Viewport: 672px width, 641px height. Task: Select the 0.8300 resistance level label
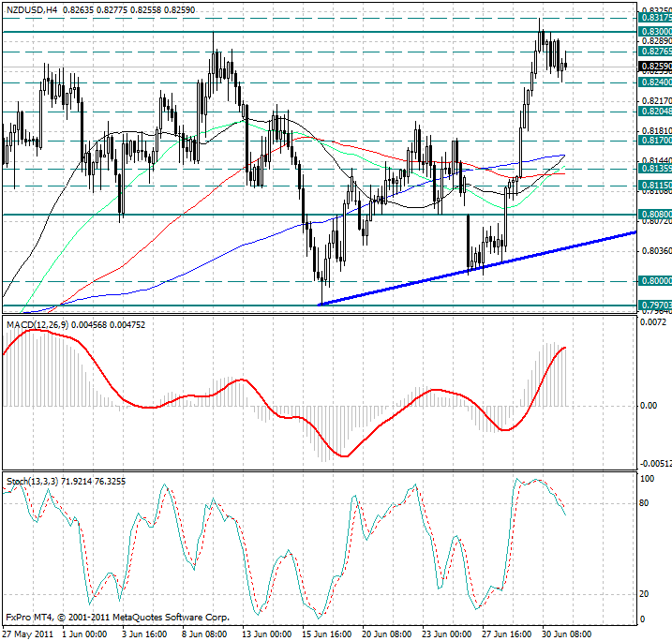(654, 31)
